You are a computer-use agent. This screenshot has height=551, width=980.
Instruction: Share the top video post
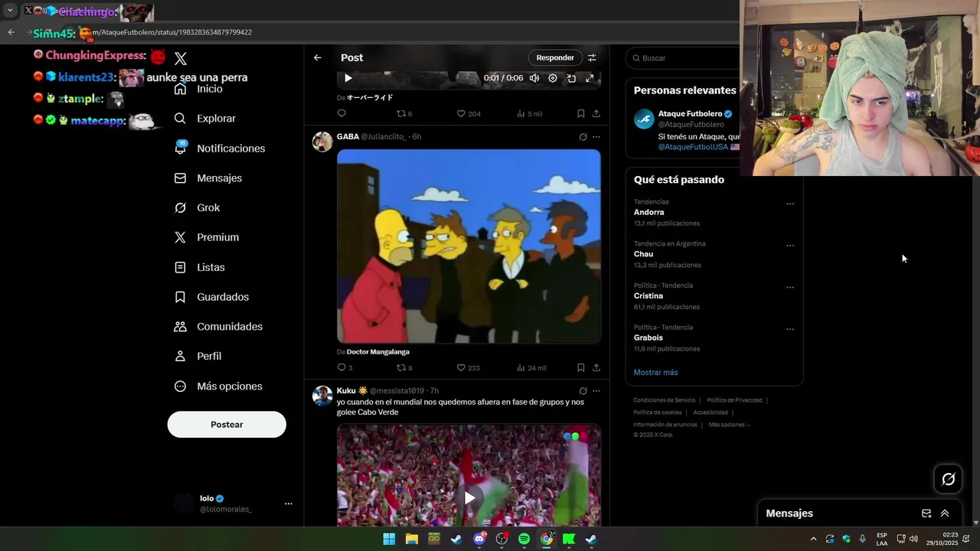(596, 113)
